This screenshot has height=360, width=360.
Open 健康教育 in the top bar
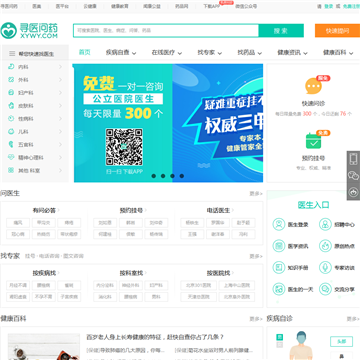pyautogui.click(x=120, y=6)
